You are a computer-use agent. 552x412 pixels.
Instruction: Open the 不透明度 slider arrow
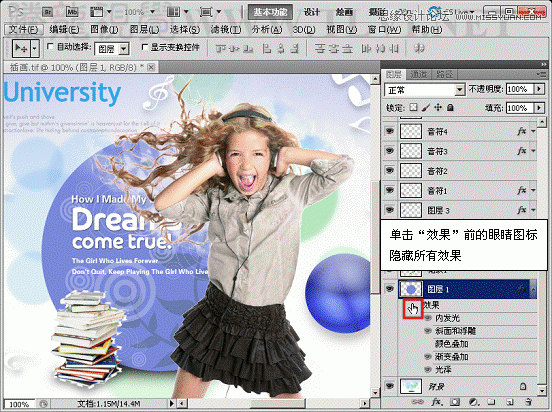[539, 89]
